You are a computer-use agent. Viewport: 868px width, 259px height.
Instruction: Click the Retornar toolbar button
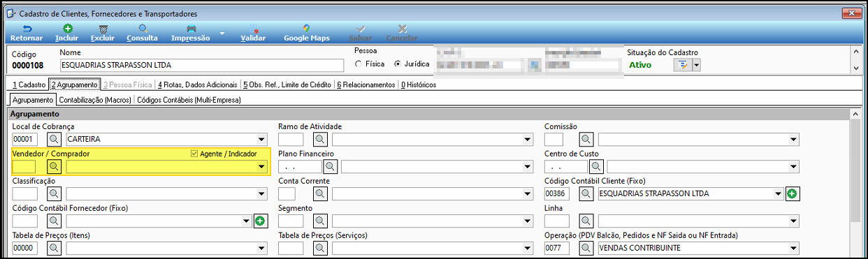[27, 33]
